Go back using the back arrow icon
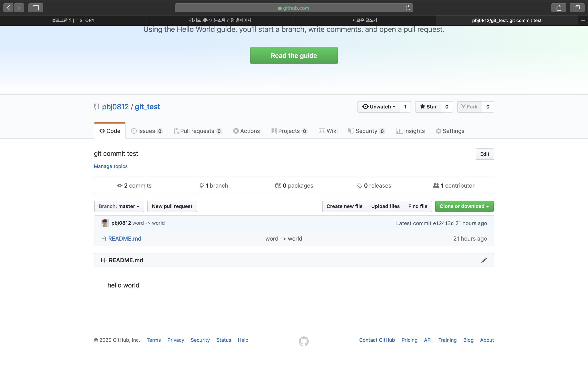The image size is (588, 367). coord(9,8)
